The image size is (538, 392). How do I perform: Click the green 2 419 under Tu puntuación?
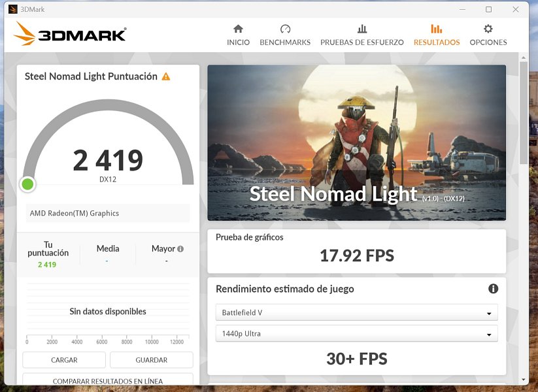click(47, 265)
